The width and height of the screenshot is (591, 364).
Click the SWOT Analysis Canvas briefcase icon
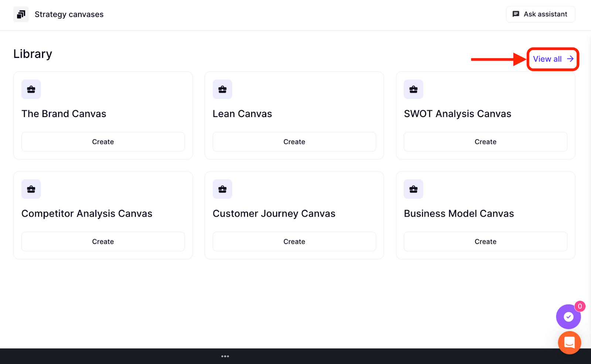tap(413, 89)
